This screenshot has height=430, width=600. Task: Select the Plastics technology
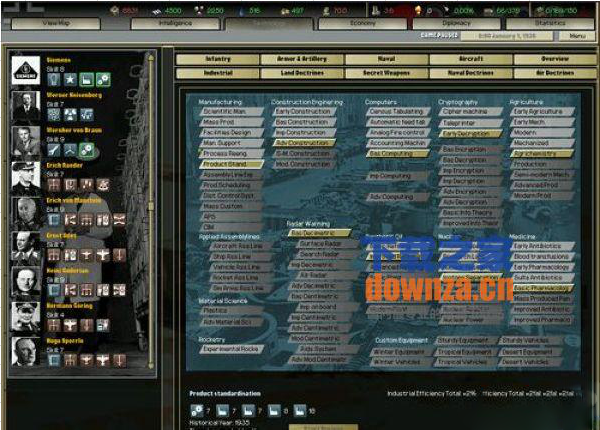231,311
